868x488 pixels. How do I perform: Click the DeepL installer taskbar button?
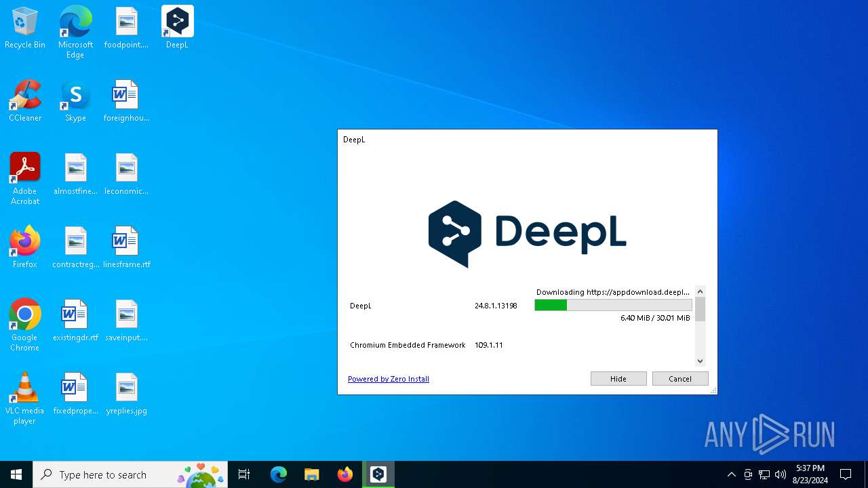[x=378, y=474]
